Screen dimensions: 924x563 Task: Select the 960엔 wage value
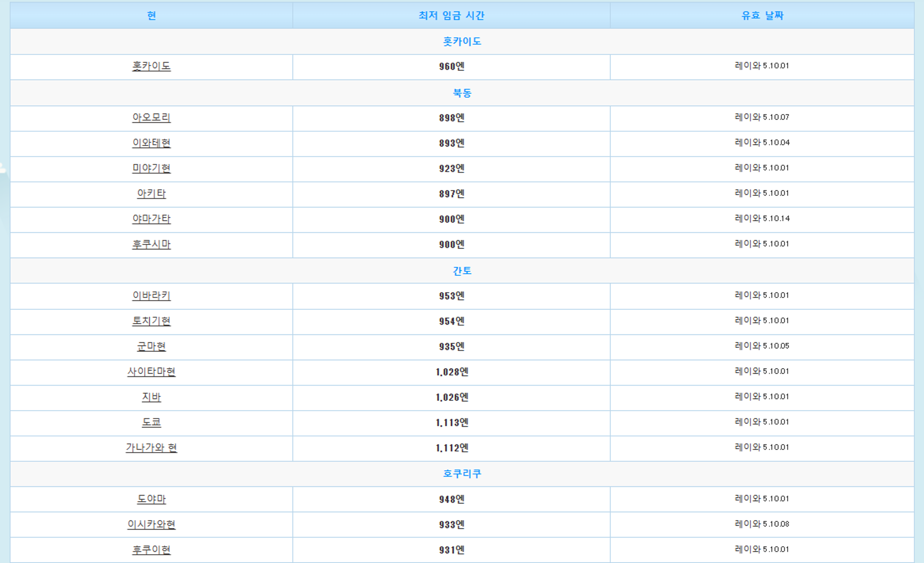point(452,67)
